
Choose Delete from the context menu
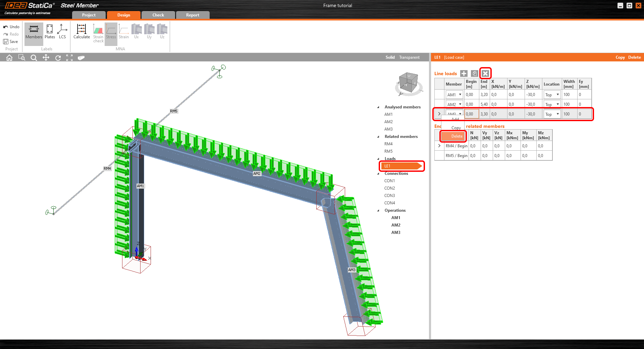click(x=457, y=136)
